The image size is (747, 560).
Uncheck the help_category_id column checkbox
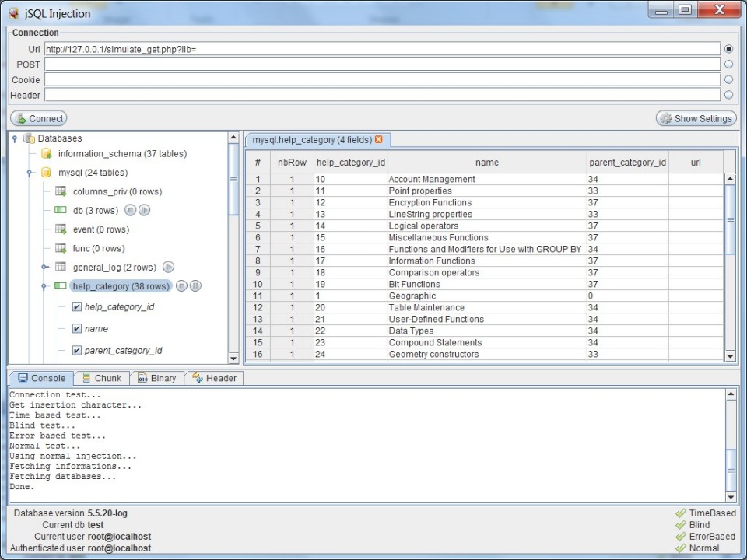(x=76, y=307)
